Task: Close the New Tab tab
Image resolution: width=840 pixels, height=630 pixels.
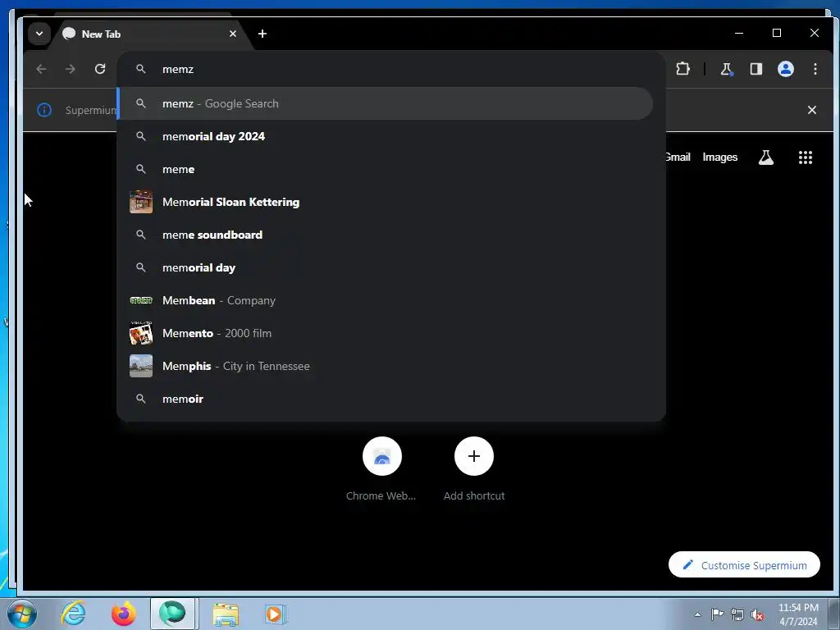Action: point(232,34)
